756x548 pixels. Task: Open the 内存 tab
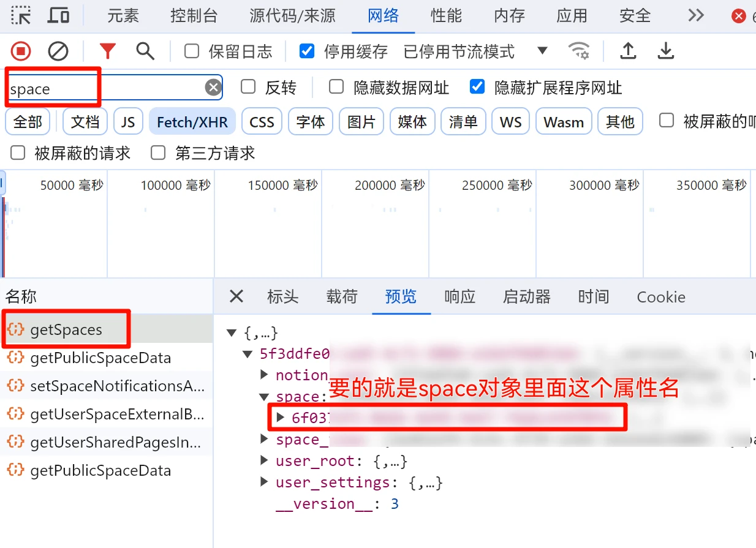tap(510, 16)
